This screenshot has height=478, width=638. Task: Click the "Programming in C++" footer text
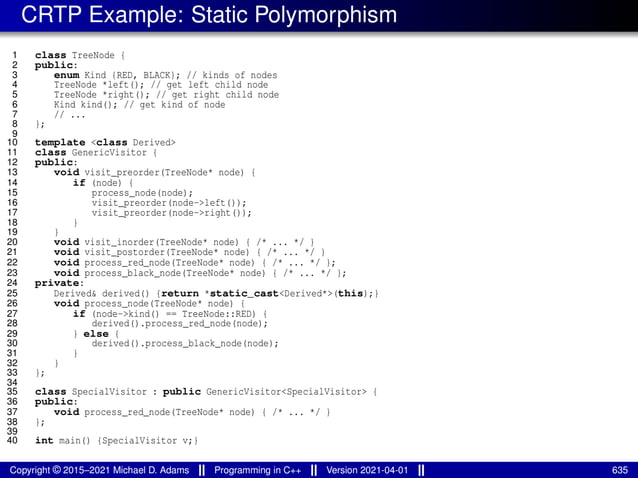pyautogui.click(x=258, y=471)
